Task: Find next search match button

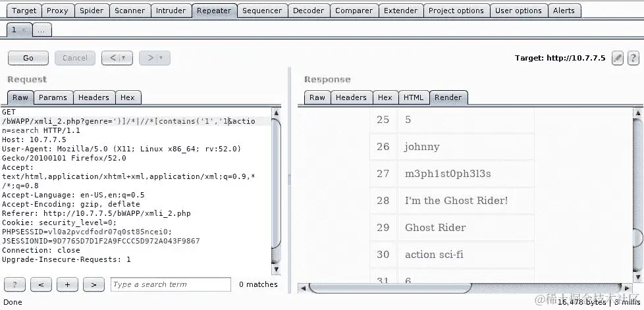Action: pos(94,284)
